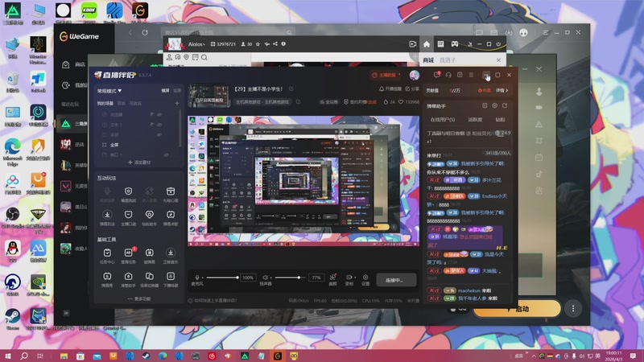
Task: Toggle the lock icon on the 文本 1 source
Action: pos(152,125)
